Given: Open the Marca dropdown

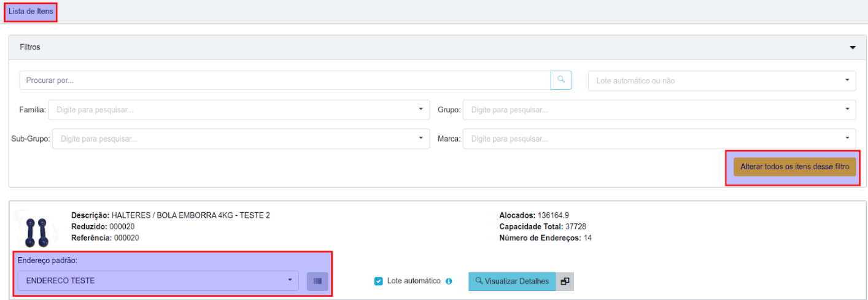Looking at the screenshot, I should pos(659,139).
